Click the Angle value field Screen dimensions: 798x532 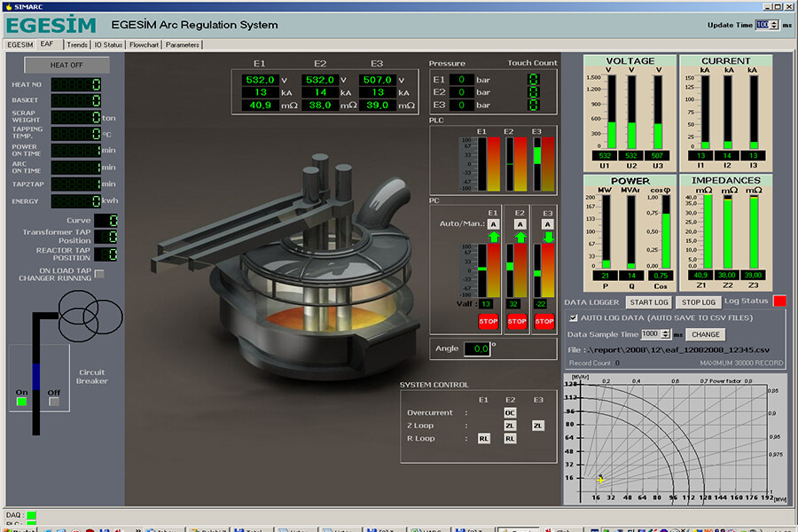click(477, 348)
